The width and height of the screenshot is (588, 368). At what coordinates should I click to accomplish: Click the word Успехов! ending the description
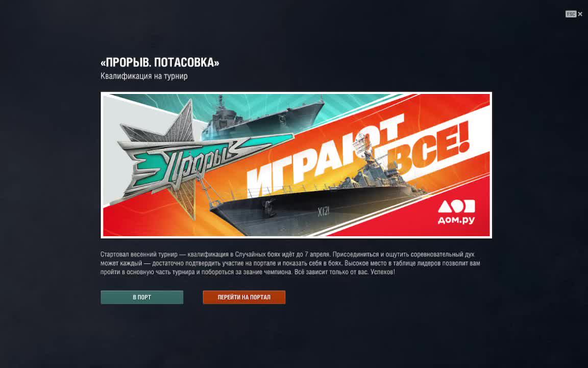382,272
